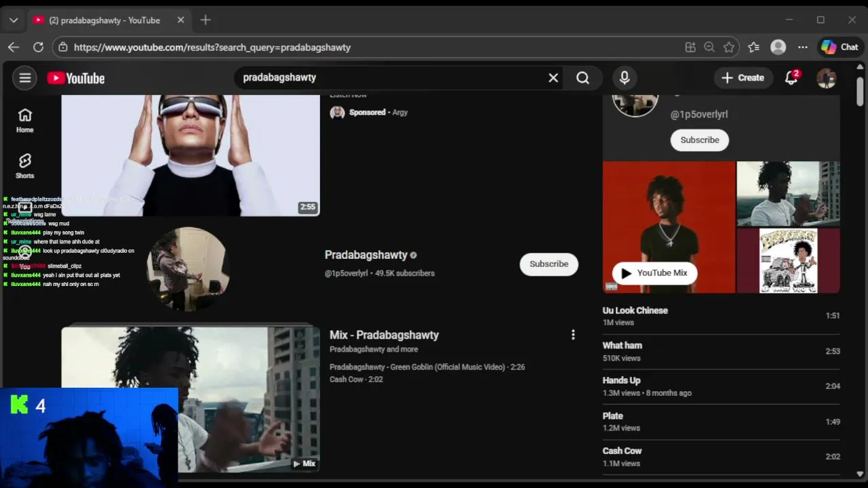Open Pradabagshawty channel name link
Screen dimensions: 868x488
click(366, 256)
